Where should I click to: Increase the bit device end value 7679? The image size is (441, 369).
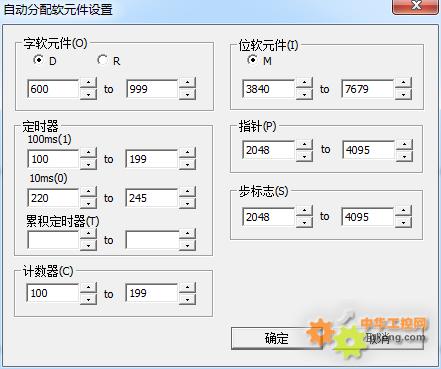(x=403, y=83)
